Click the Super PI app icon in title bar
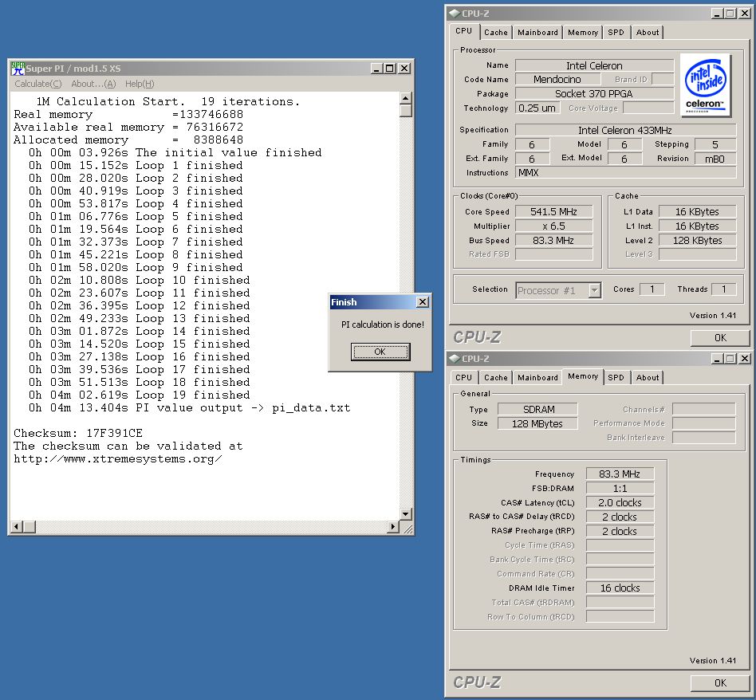The image size is (756, 700). point(18,69)
